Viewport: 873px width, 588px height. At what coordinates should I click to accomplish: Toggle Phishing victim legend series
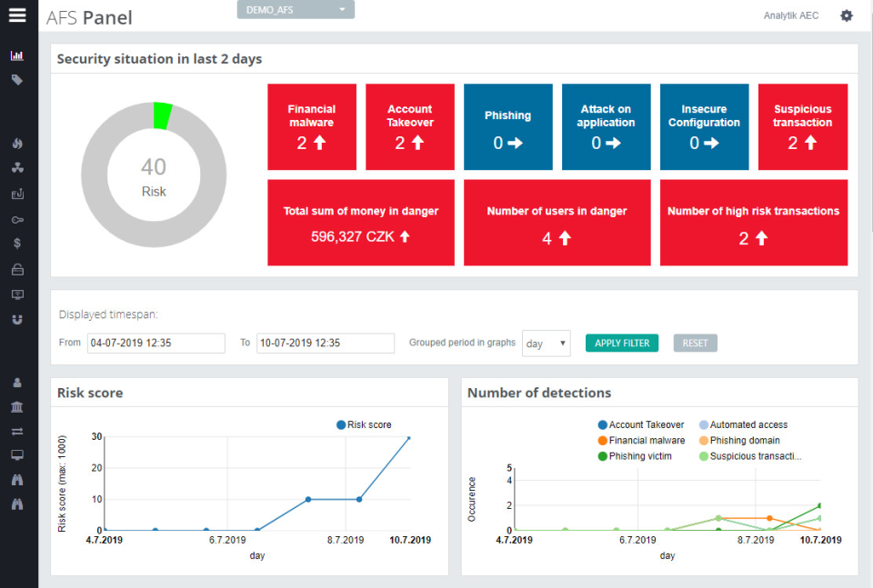635,455
